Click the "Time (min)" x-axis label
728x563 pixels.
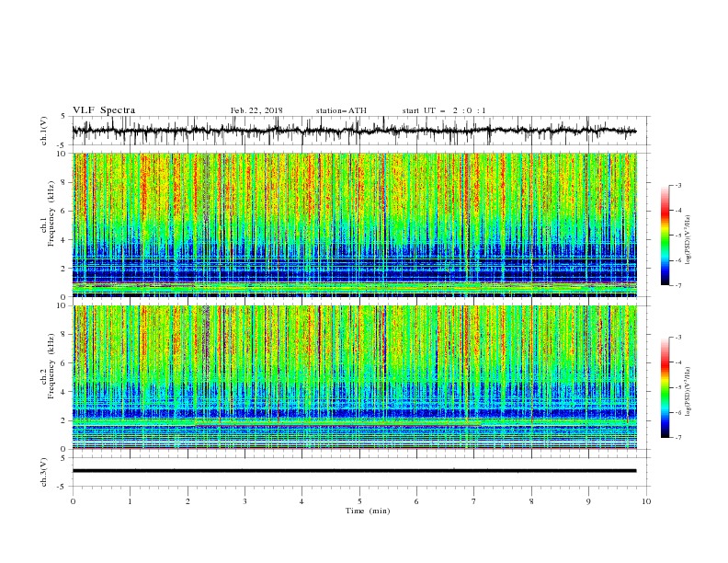click(x=368, y=511)
